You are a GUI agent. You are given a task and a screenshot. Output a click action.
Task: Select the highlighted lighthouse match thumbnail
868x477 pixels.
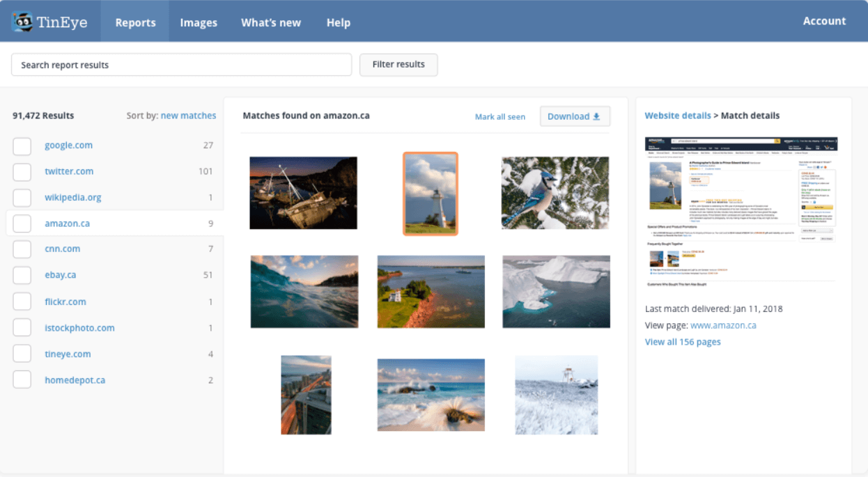[431, 194]
